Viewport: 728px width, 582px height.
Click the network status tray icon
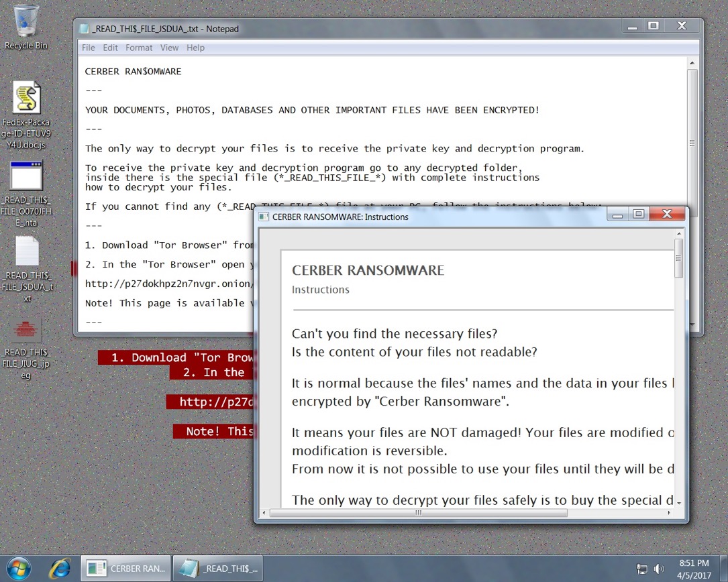click(642, 569)
